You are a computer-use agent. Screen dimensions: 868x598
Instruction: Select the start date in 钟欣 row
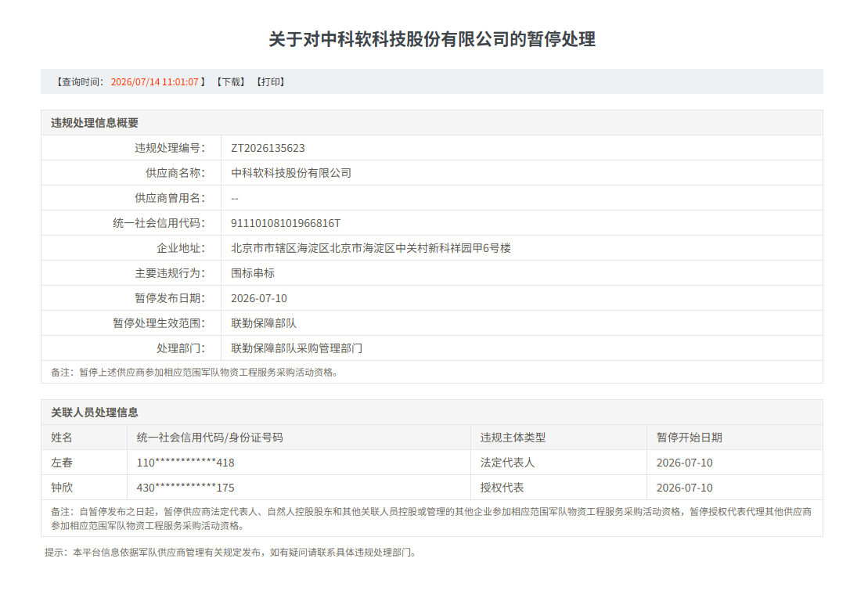(684, 488)
